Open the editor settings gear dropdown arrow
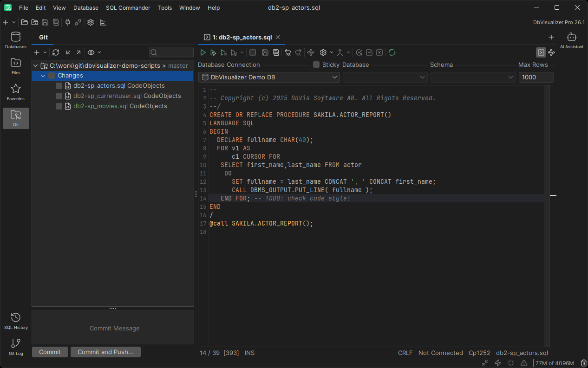Viewport: 588px width, 368px height. (x=332, y=52)
